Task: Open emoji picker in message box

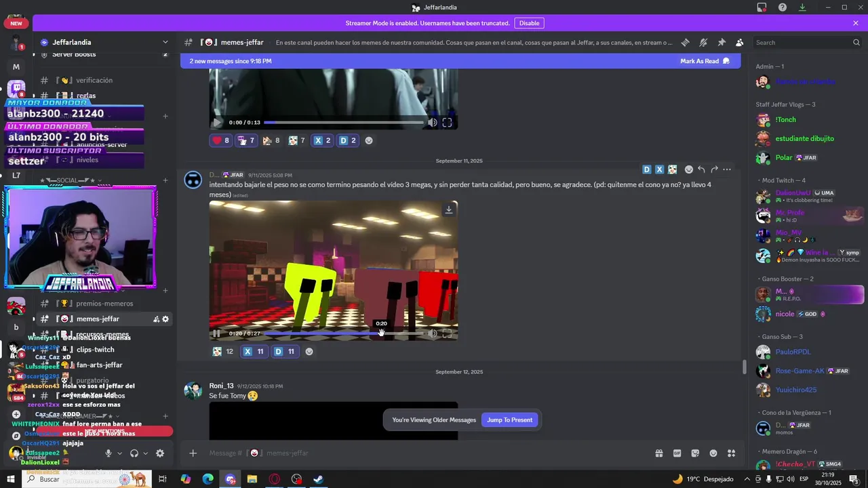Action: pyautogui.click(x=713, y=453)
